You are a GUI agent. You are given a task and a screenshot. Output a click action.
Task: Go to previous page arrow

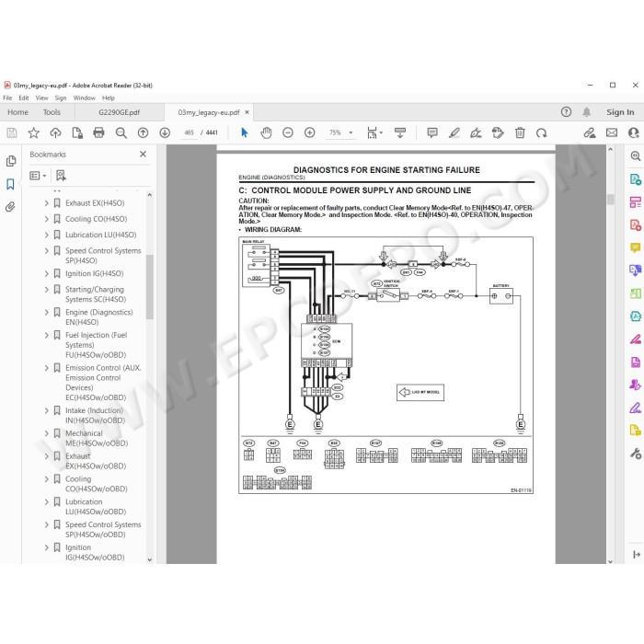(x=143, y=132)
